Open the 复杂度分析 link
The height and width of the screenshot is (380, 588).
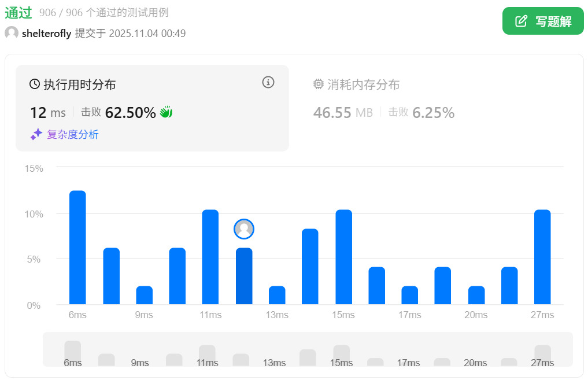click(72, 135)
